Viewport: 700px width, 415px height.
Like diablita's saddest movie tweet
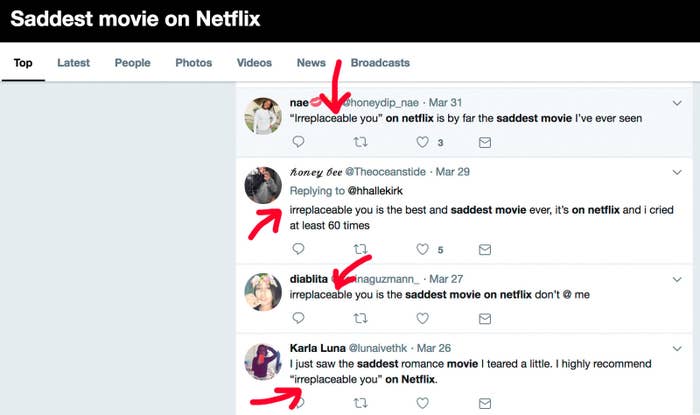(x=422, y=318)
